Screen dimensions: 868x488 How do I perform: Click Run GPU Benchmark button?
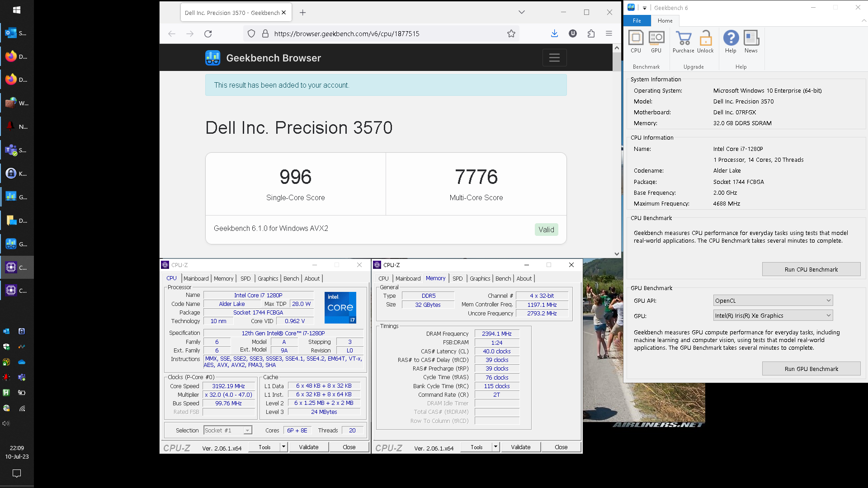(811, 369)
